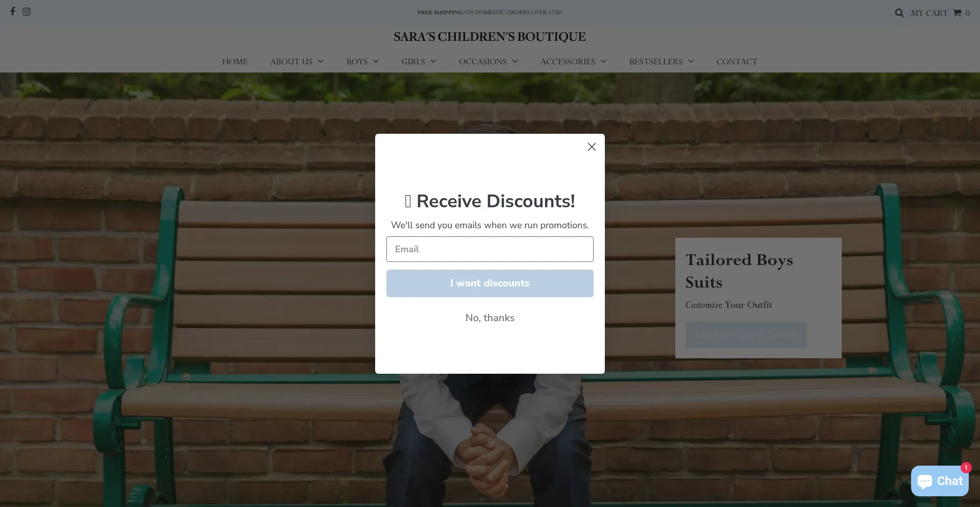Click the search magnifier icon
The height and width of the screenshot is (507, 980).
pyautogui.click(x=899, y=13)
